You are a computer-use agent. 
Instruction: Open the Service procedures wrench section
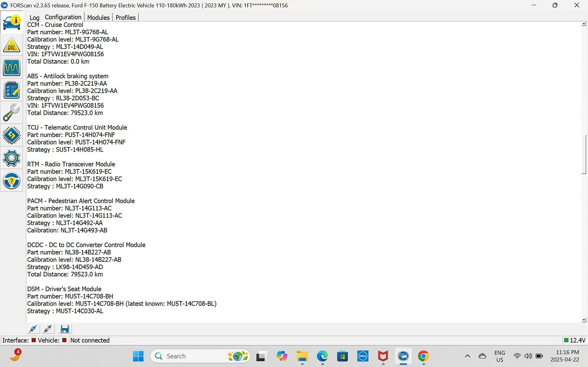click(12, 113)
